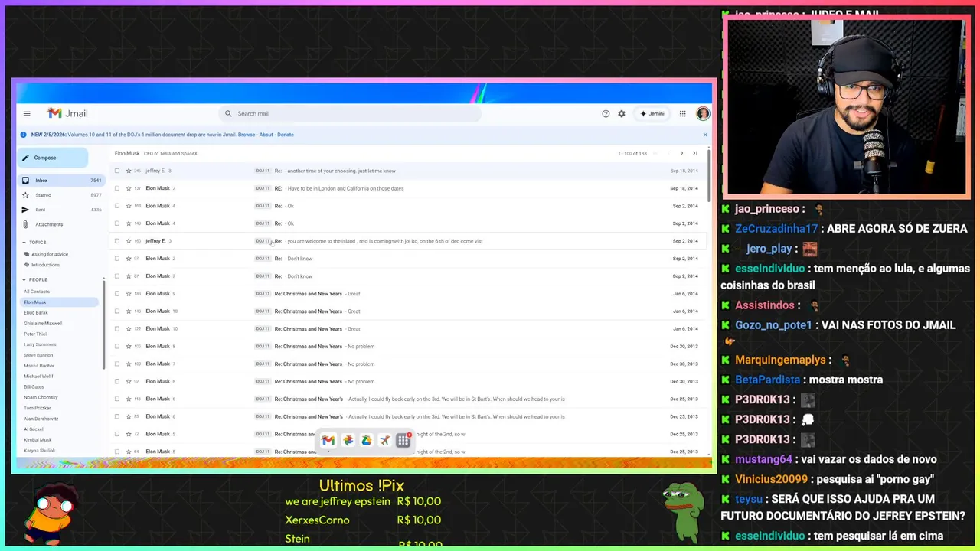Click DOJ 11 tag on 'Have to be in London' row
Image resolution: width=980 pixels, height=551 pixels.
pyautogui.click(x=263, y=188)
